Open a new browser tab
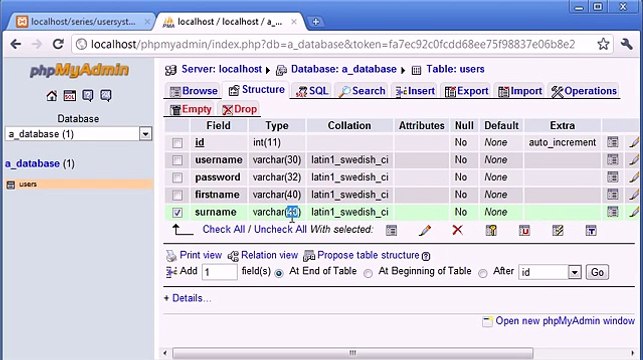643x360 pixels. tap(316, 22)
